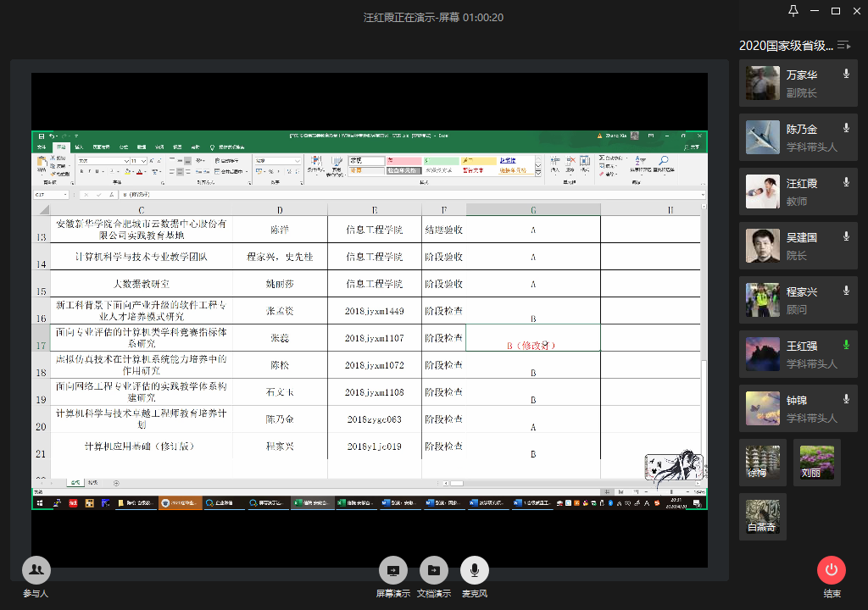This screenshot has height=610, width=868.
Task: Select 白燕奇's participant thumbnail
Action: (762, 517)
